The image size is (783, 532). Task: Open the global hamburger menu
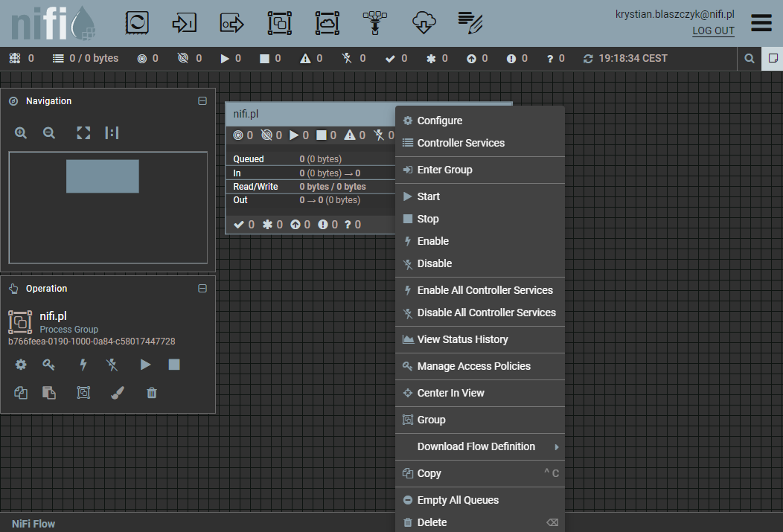[x=761, y=22]
